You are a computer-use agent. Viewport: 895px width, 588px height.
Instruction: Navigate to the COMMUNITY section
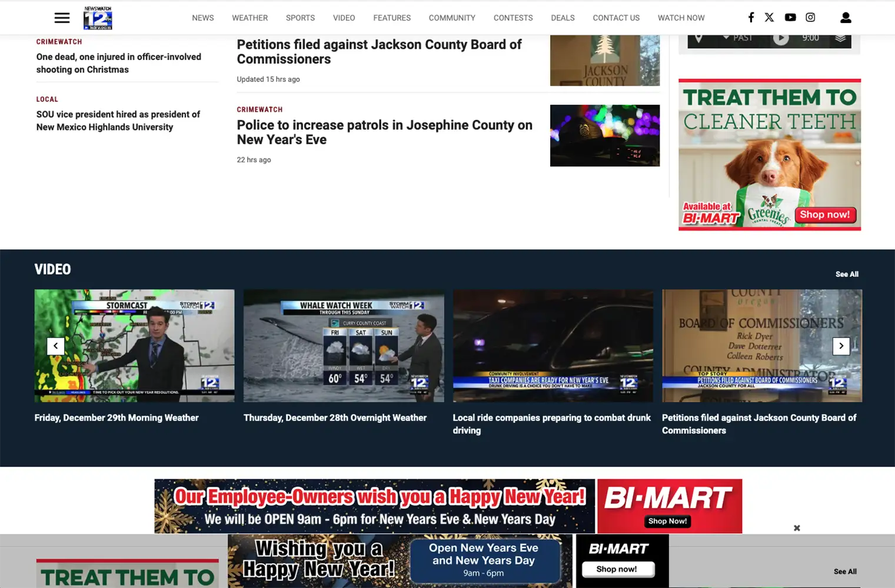[x=452, y=18]
